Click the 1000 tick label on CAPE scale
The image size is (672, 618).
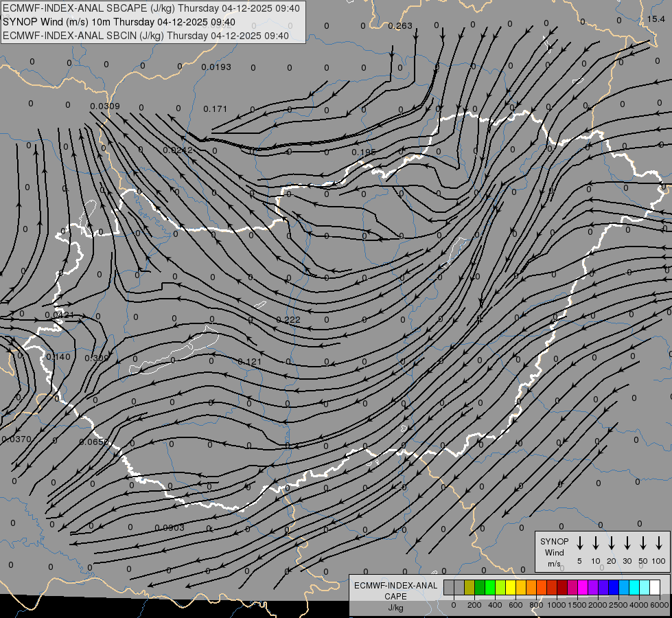556,605
